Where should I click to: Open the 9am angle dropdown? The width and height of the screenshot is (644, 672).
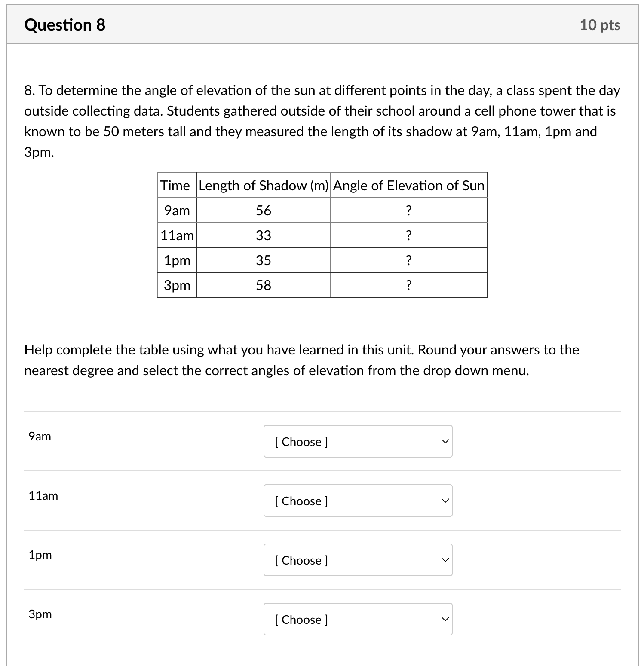click(357, 441)
